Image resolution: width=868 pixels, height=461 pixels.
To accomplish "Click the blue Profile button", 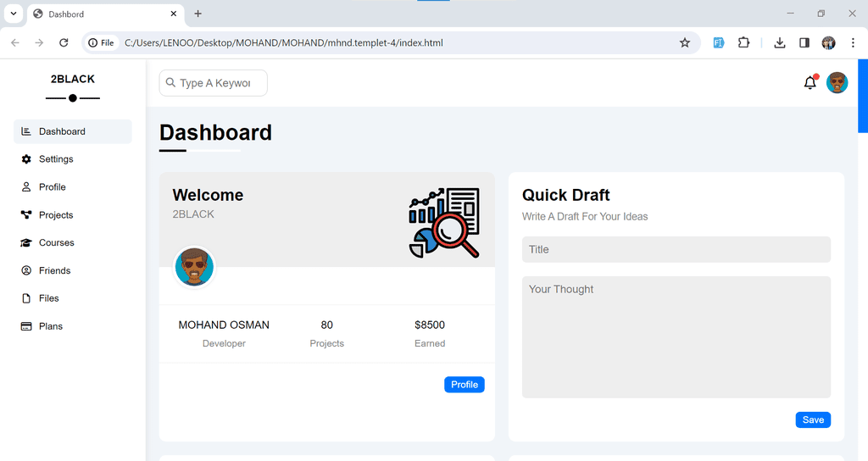I will 464,385.
